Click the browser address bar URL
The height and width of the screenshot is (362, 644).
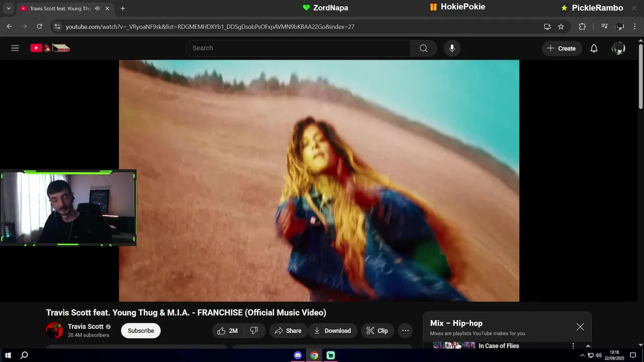coord(210,27)
